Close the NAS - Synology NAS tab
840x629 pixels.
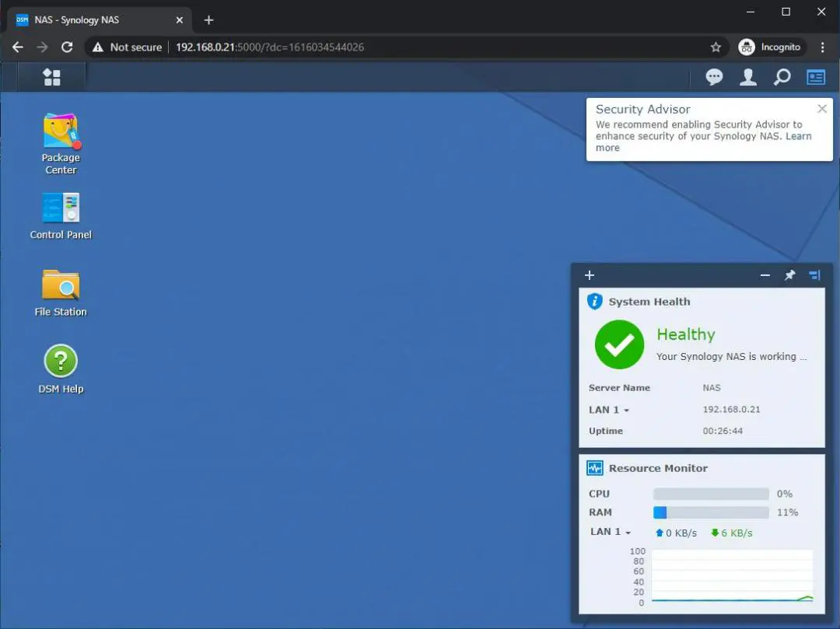tap(180, 19)
